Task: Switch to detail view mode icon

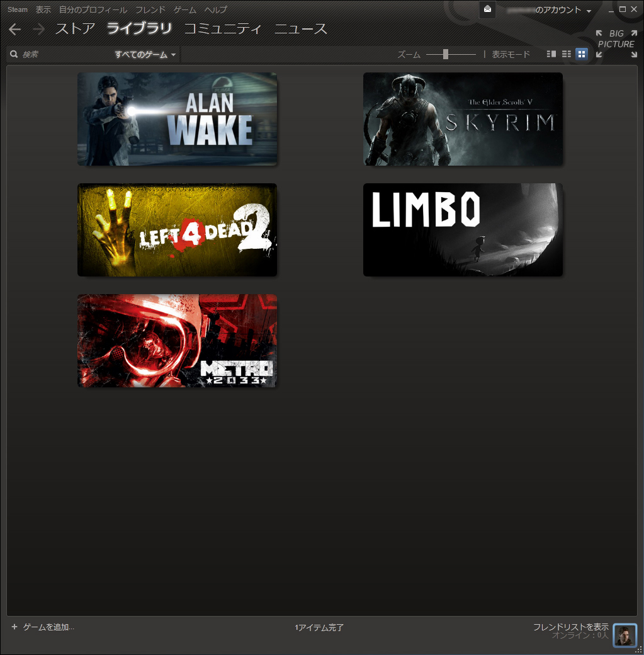Action: [551, 54]
